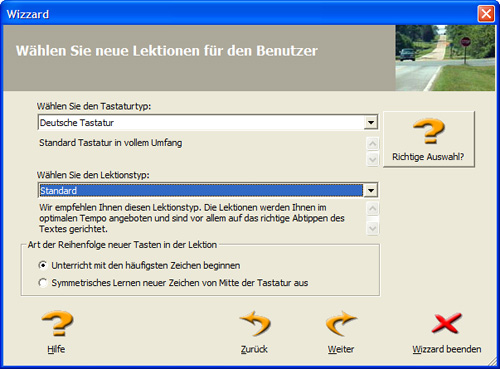Close the Wizzard window
The width and height of the screenshot is (500, 369).
486,14
